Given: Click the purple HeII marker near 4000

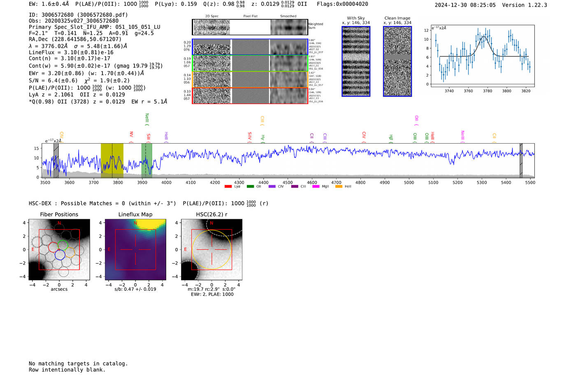Looking at the screenshot, I should [x=166, y=136].
